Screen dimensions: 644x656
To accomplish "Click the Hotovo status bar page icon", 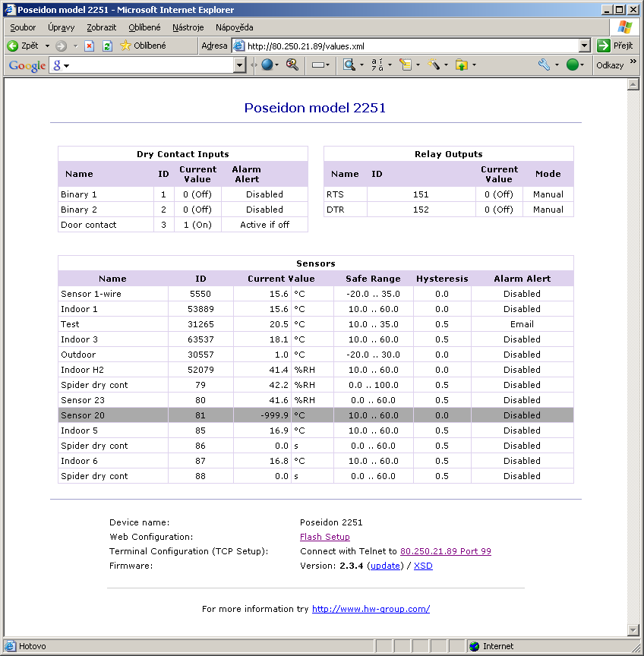I will click(10, 646).
